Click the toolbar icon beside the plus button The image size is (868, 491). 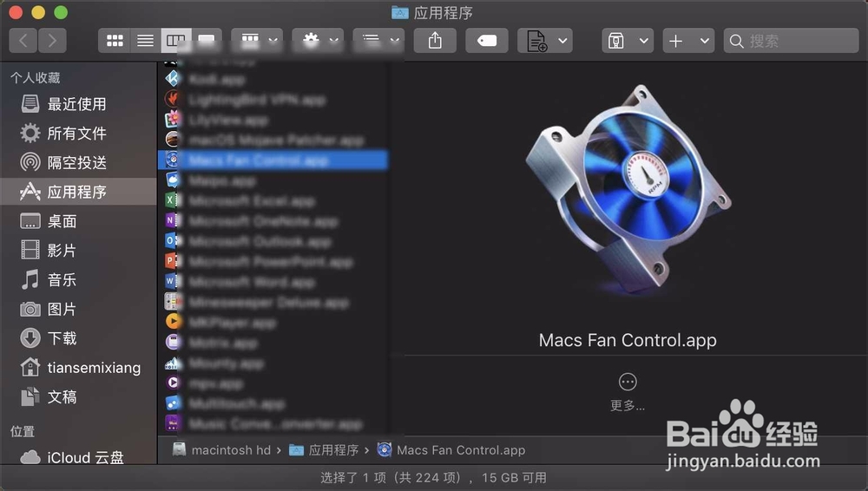tap(616, 41)
